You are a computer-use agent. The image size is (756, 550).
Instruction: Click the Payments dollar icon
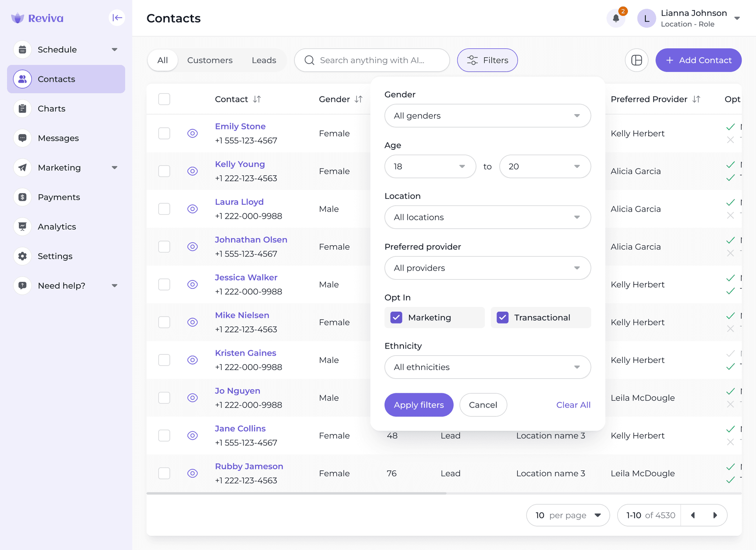23,197
